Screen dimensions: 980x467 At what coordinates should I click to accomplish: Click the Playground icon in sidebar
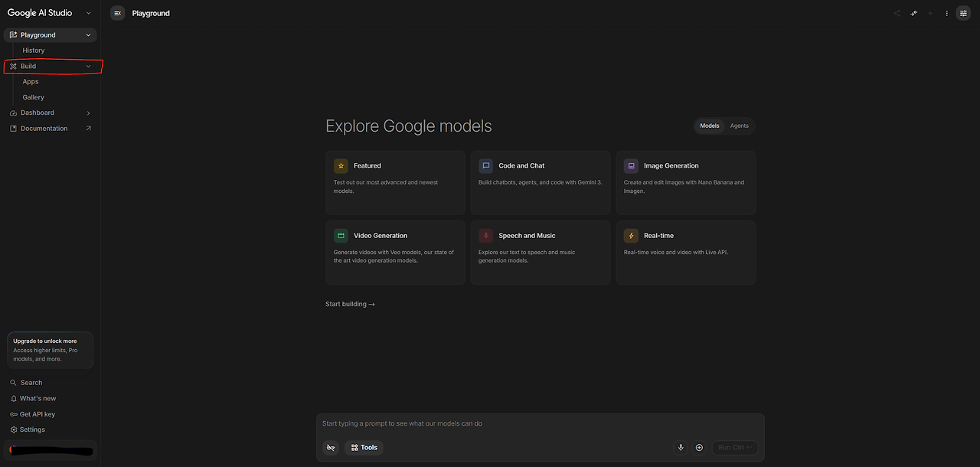(x=13, y=35)
